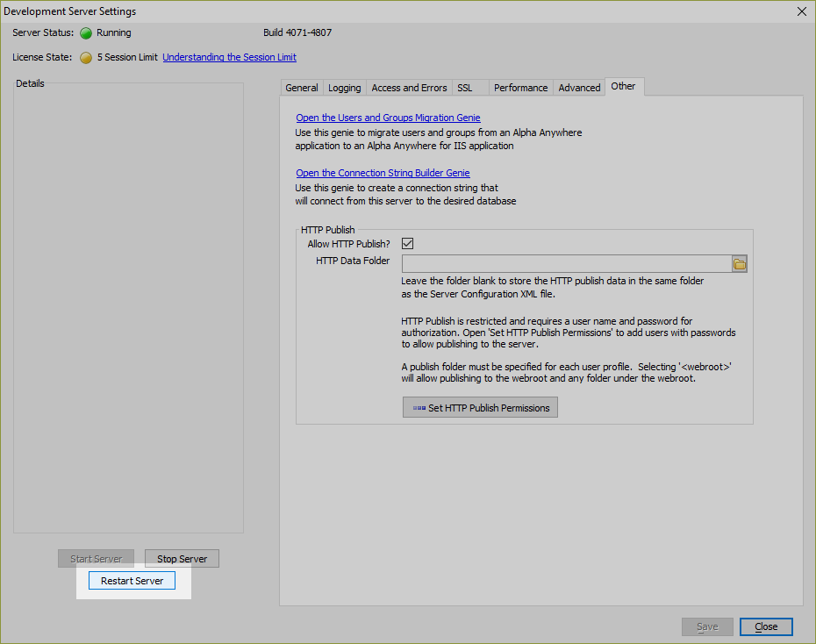Click the Details panel label

[x=30, y=83]
